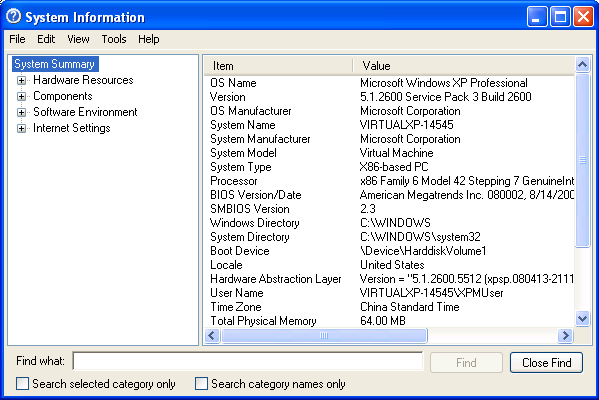Screen dimensions: 599x400
Task: Expand the Internet Settings tree node
Action: pyautogui.click(x=21, y=128)
